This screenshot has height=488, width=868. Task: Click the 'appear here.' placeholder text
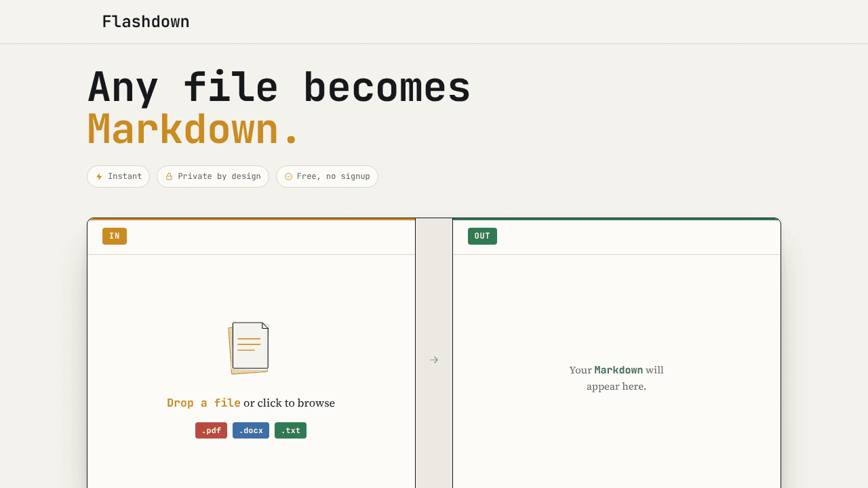coord(616,386)
